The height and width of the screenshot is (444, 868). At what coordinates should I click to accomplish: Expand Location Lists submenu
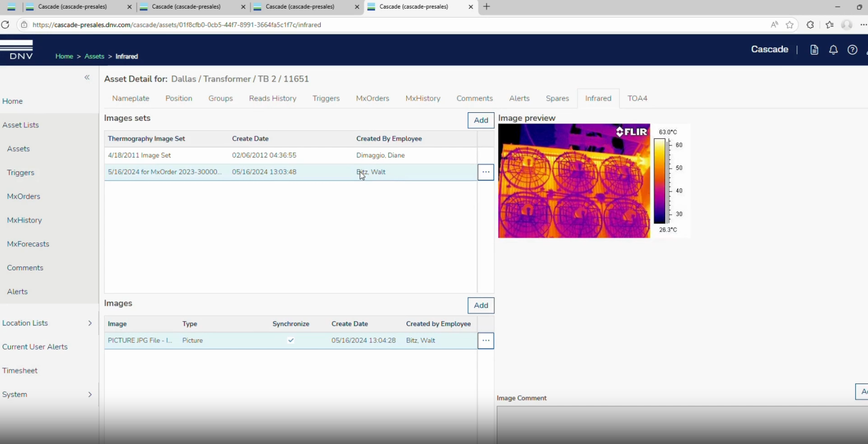[x=90, y=323]
